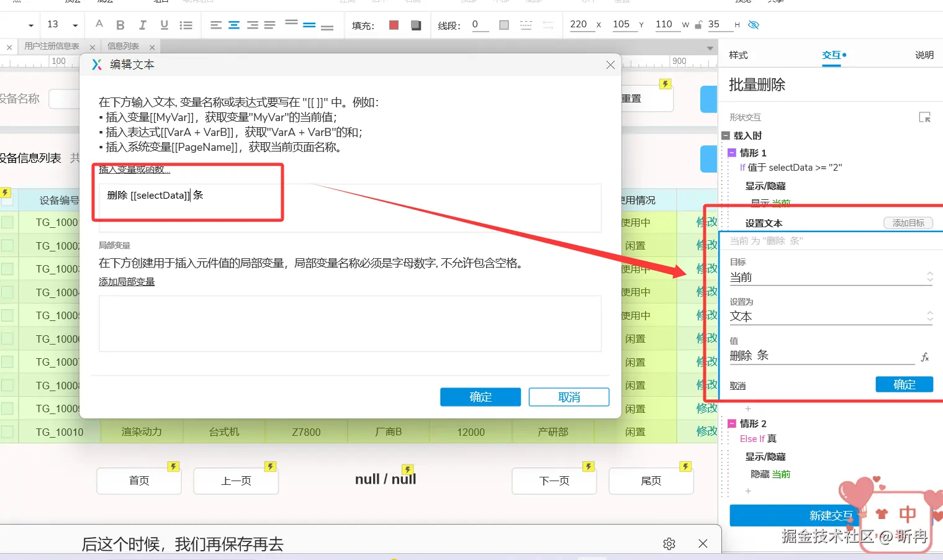Screen dimensions: 943x560
Task: Click the fx icon beside value field
Action: point(925,357)
